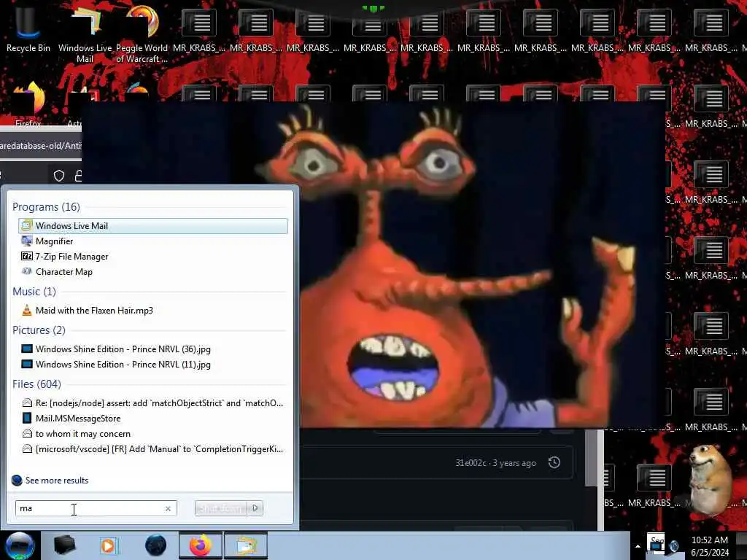Open Character Map from the Programs results
The width and height of the screenshot is (747, 560).
[x=153, y=271]
